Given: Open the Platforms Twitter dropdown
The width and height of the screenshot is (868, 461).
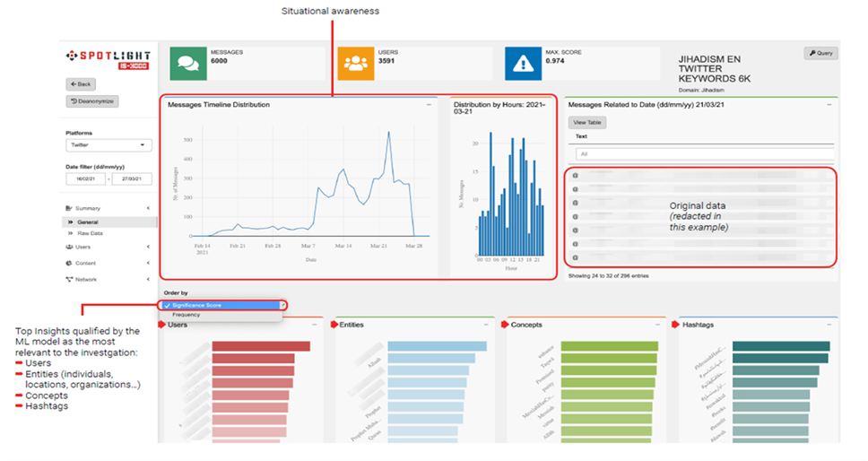Looking at the screenshot, I should (x=108, y=145).
